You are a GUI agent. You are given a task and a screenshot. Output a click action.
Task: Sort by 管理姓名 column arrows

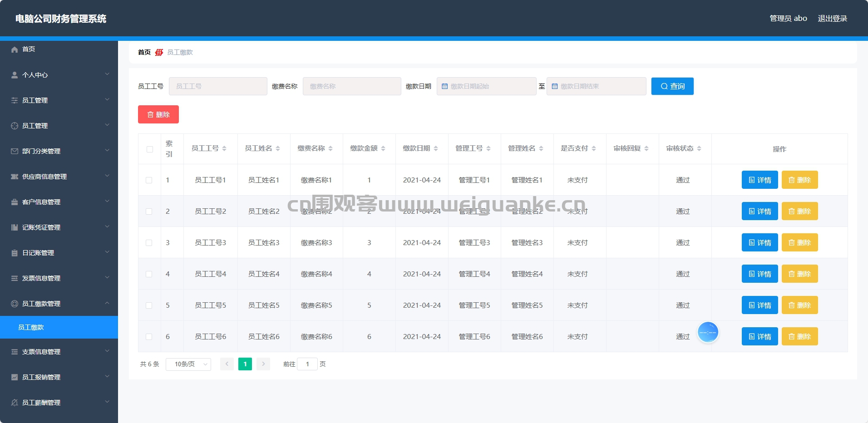pos(541,148)
